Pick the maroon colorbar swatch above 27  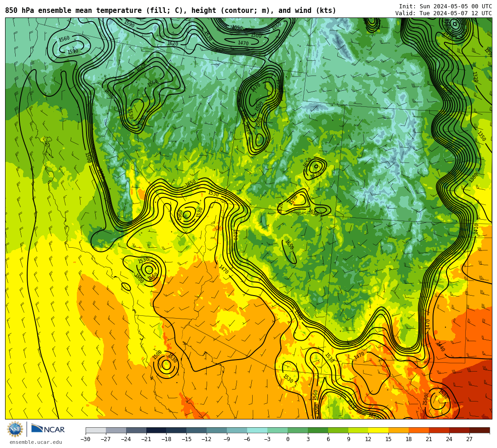(480, 430)
